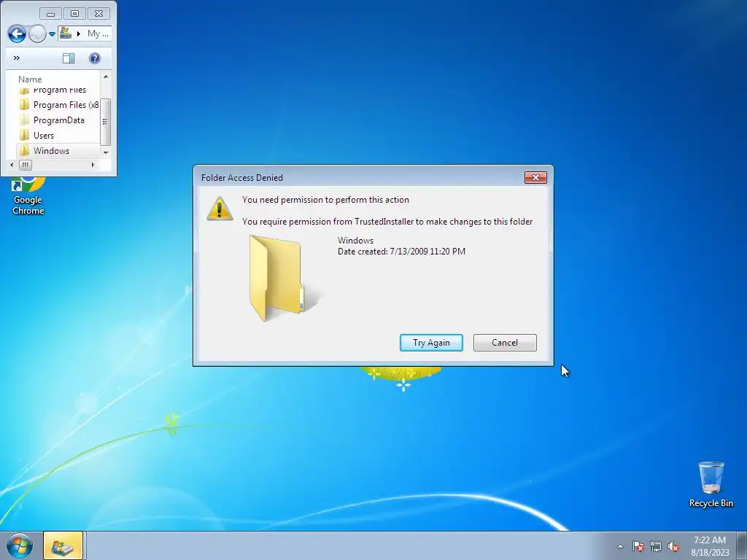747x560 pixels.
Task: Go back in the Explorer window
Action: click(x=18, y=34)
